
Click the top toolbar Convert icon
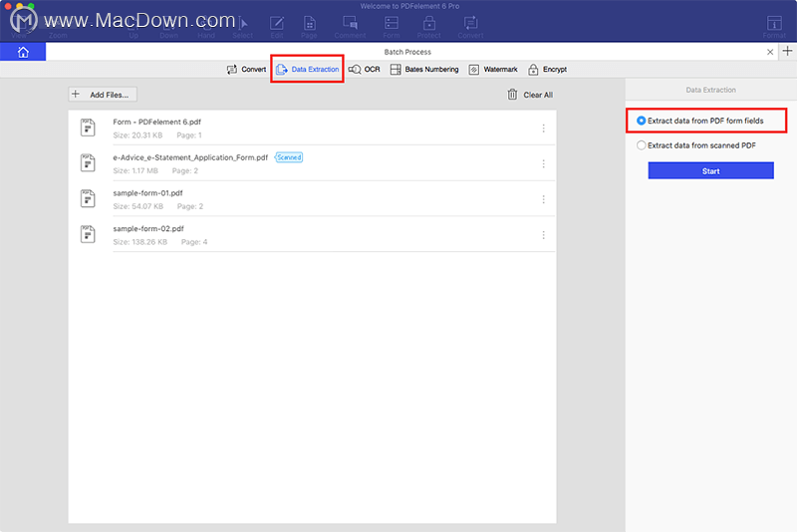pos(470,27)
